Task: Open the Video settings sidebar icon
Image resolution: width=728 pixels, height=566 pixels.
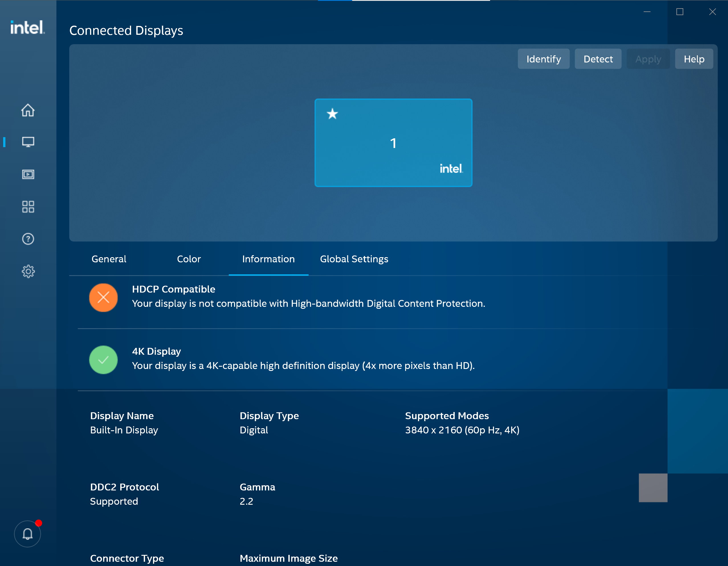Action: point(28,174)
